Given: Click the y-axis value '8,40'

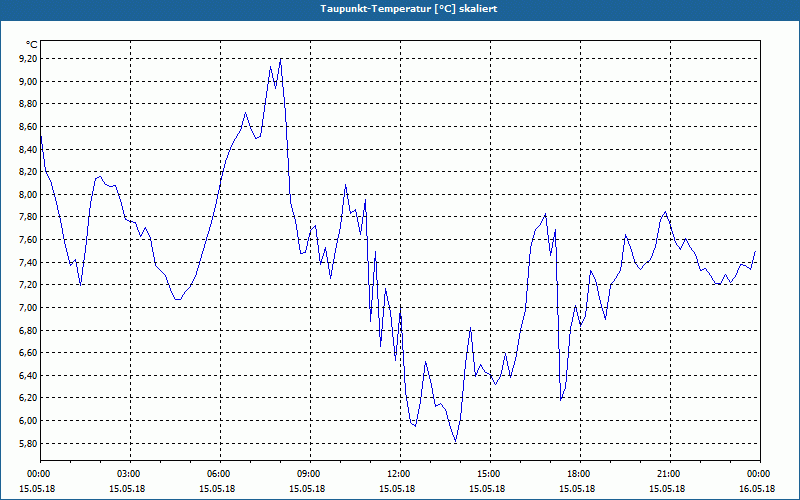Looking at the screenshot, I should tap(28, 149).
